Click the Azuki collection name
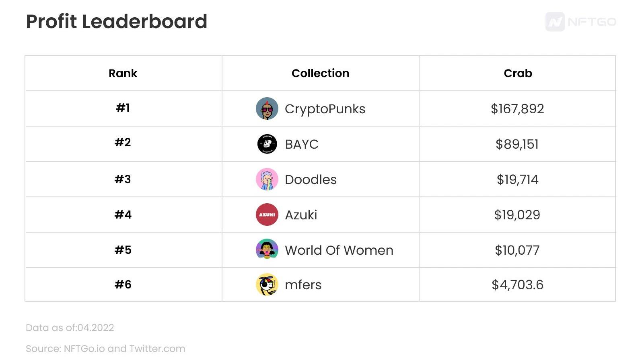Viewport: 642px width, 364px height. point(301,215)
